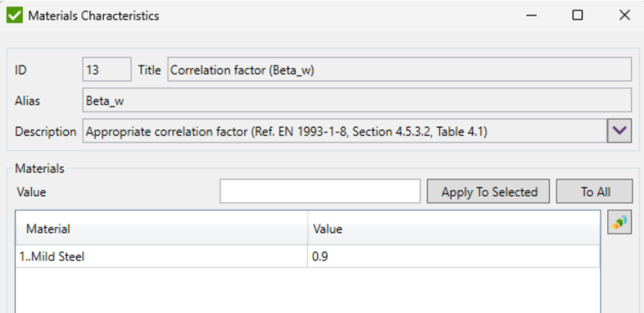Image resolution: width=644 pixels, height=313 pixels.
Task: Click the Alias field Beta_w
Action: tap(357, 100)
